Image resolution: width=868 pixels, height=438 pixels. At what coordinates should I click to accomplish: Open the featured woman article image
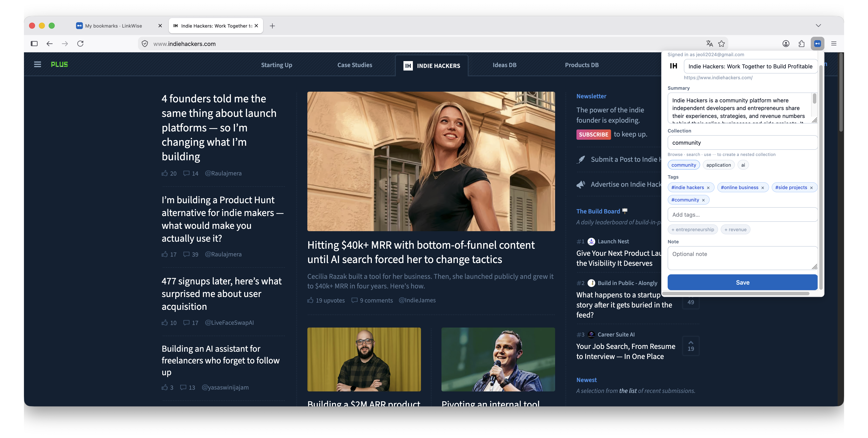click(431, 162)
